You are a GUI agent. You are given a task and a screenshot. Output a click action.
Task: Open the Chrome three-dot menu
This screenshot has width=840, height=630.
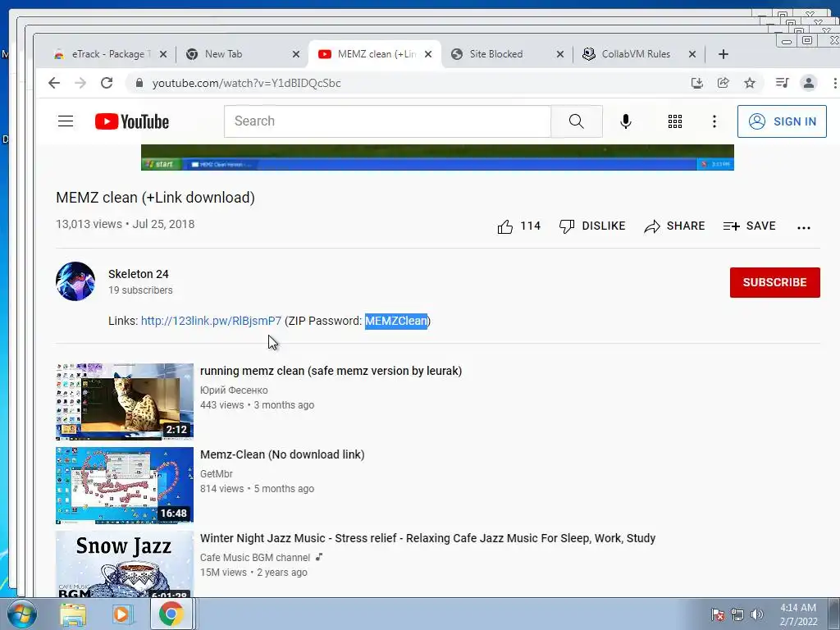point(834,83)
